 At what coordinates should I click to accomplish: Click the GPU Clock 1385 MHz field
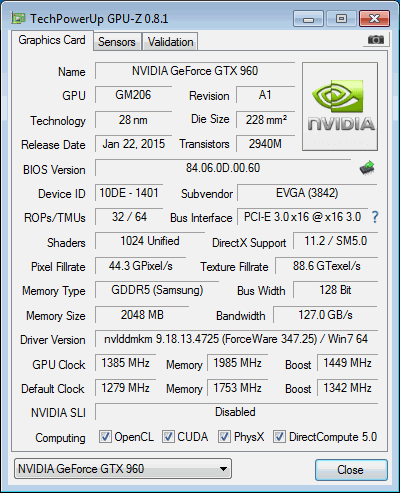[x=125, y=363]
